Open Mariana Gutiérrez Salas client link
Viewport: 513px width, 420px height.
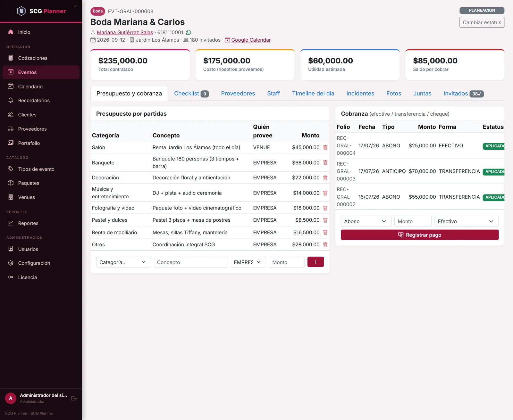(125, 32)
